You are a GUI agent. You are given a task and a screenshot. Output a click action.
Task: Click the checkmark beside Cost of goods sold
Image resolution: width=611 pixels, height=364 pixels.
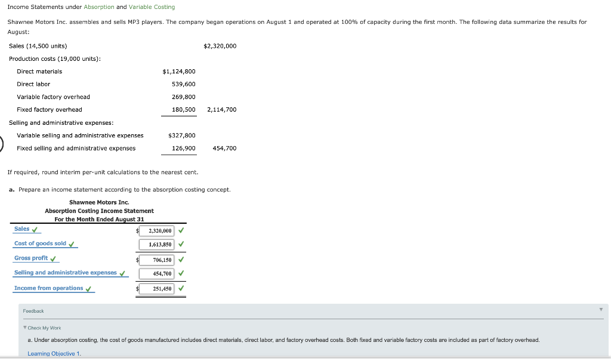(72, 244)
